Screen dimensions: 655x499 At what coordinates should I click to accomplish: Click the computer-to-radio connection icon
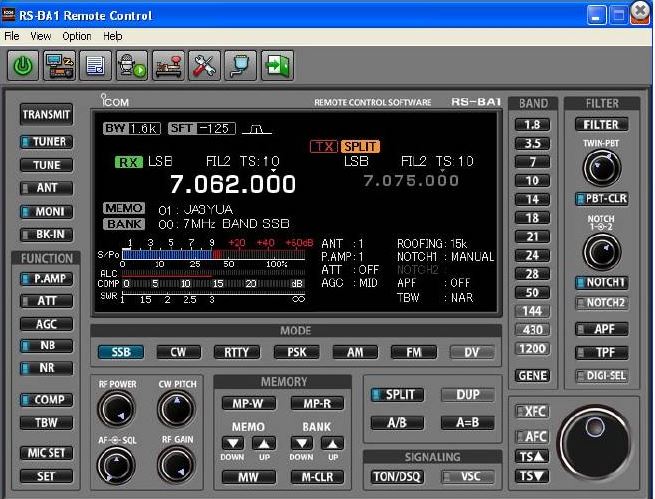point(59,65)
